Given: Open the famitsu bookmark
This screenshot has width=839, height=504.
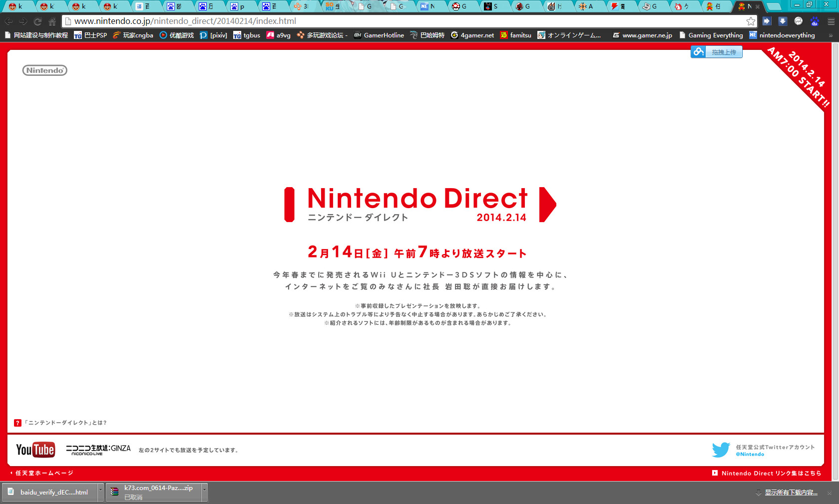Looking at the screenshot, I should [516, 35].
